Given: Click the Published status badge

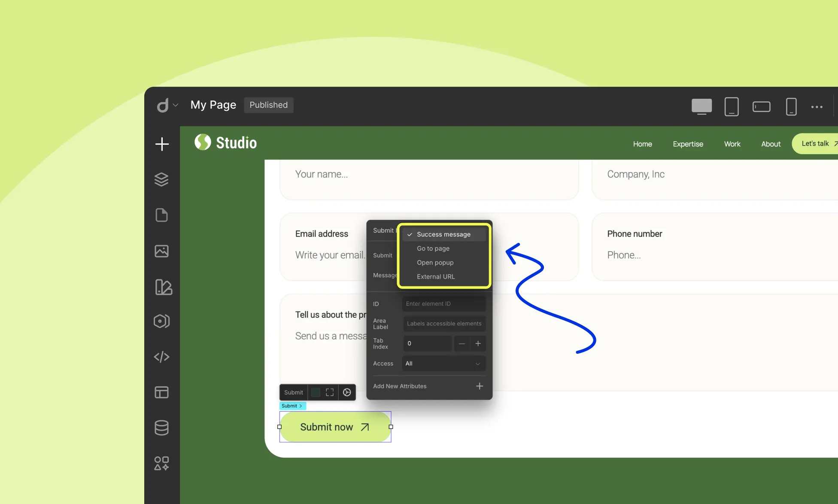Looking at the screenshot, I should coord(269,105).
